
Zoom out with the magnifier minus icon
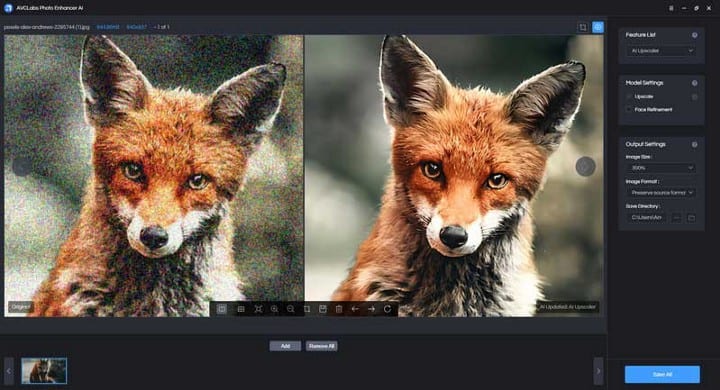(290, 309)
